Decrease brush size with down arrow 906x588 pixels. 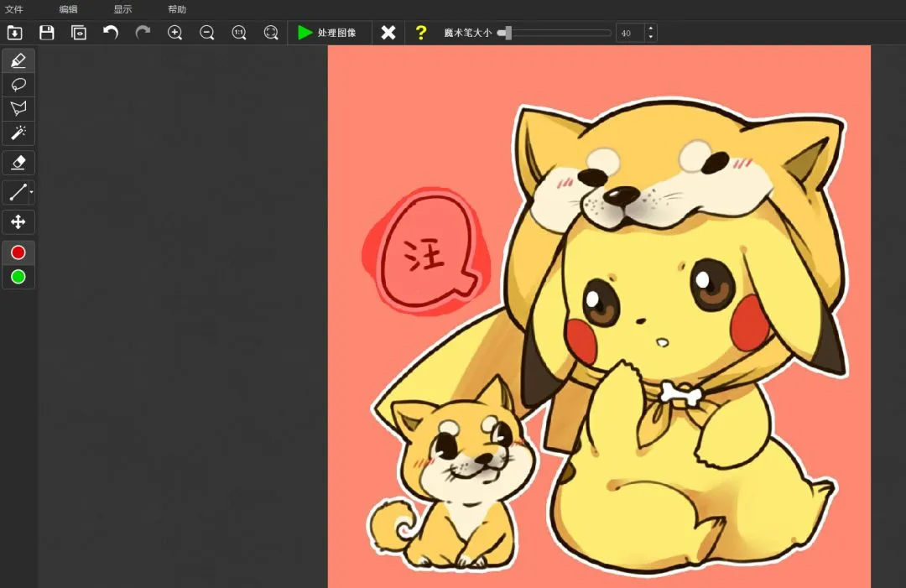tap(651, 37)
